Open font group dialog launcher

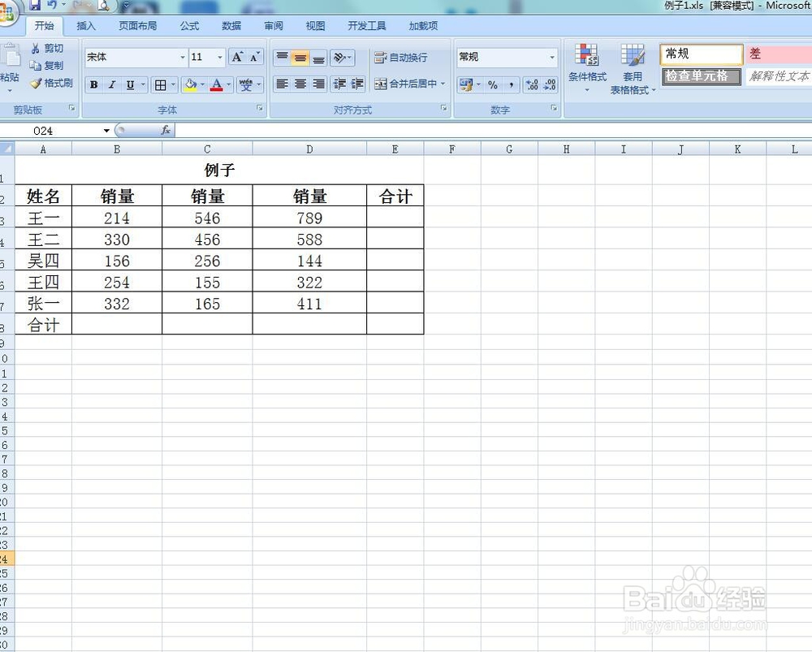coord(260,108)
